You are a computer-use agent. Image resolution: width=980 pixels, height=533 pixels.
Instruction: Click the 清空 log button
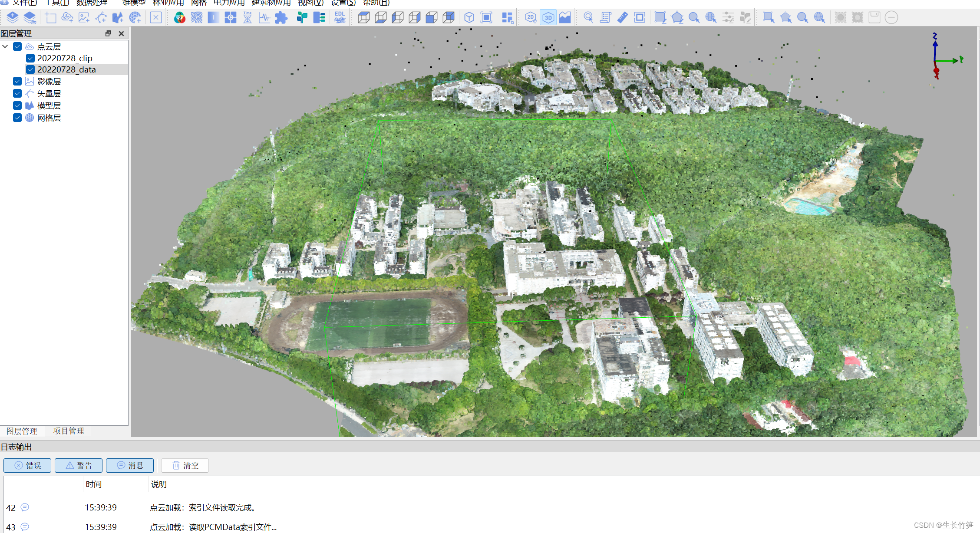click(185, 465)
